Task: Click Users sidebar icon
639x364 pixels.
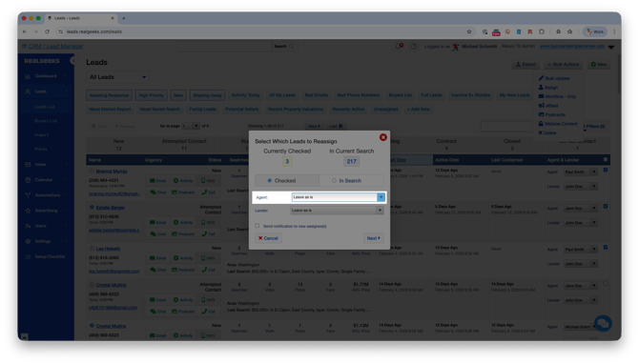Action: (28, 226)
